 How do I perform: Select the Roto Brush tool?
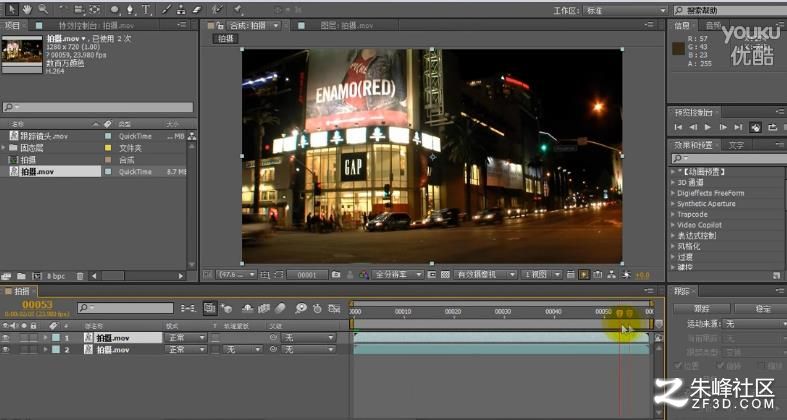pos(216,10)
